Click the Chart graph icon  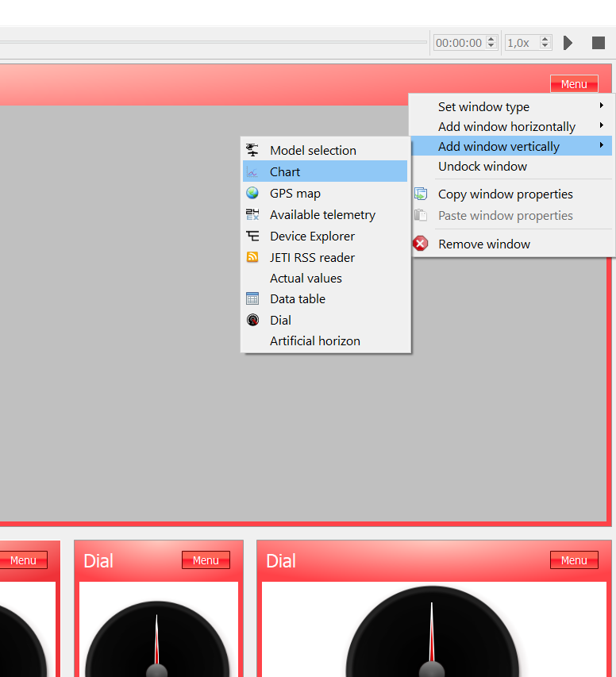tap(252, 172)
